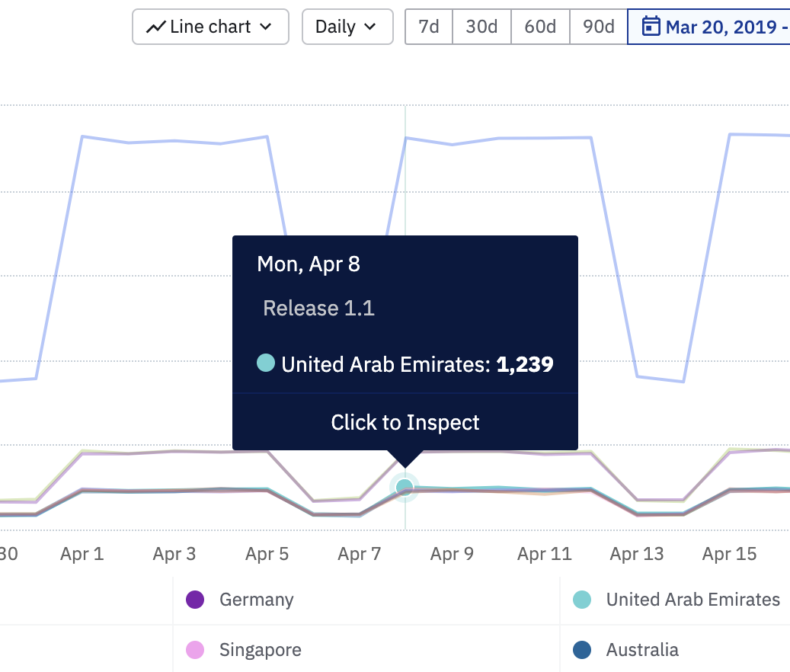790x672 pixels.
Task: Click "Click to Inspect" in the tooltip
Action: pos(405,422)
